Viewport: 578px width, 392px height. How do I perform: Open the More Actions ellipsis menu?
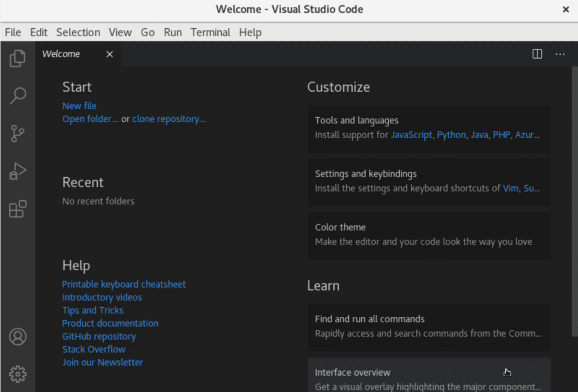pyautogui.click(x=560, y=54)
